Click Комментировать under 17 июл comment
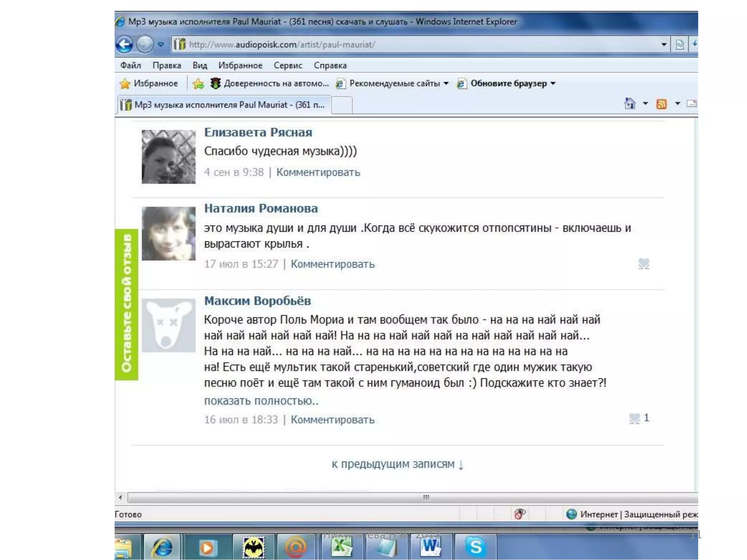This screenshot has width=747, height=560. click(x=332, y=264)
